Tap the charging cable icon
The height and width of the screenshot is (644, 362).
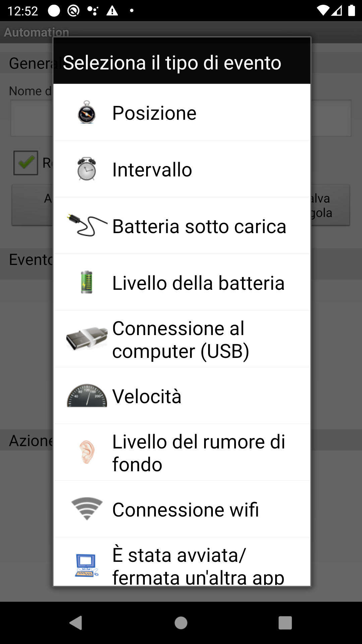(87, 225)
